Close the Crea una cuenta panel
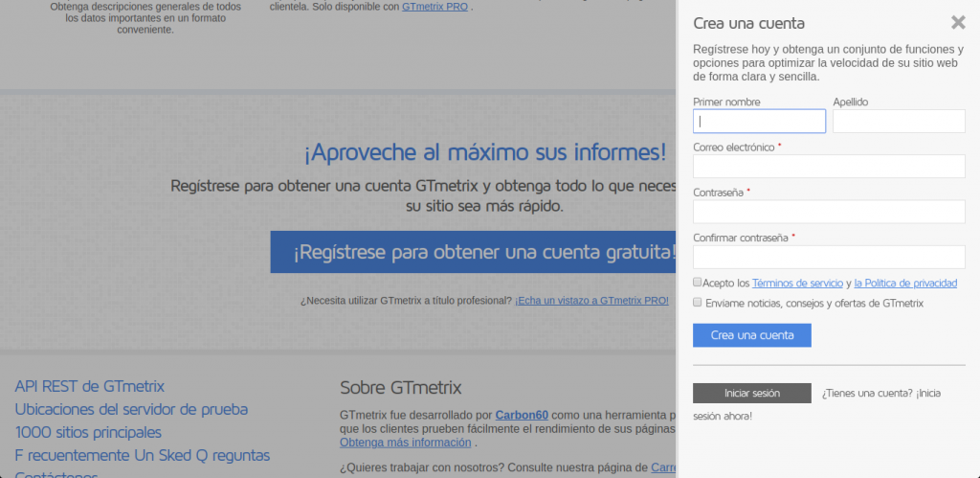Viewport: 980px width, 478px height. (958, 23)
